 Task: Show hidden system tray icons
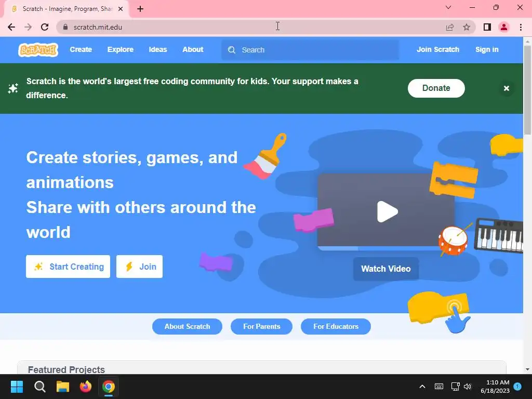point(422,387)
